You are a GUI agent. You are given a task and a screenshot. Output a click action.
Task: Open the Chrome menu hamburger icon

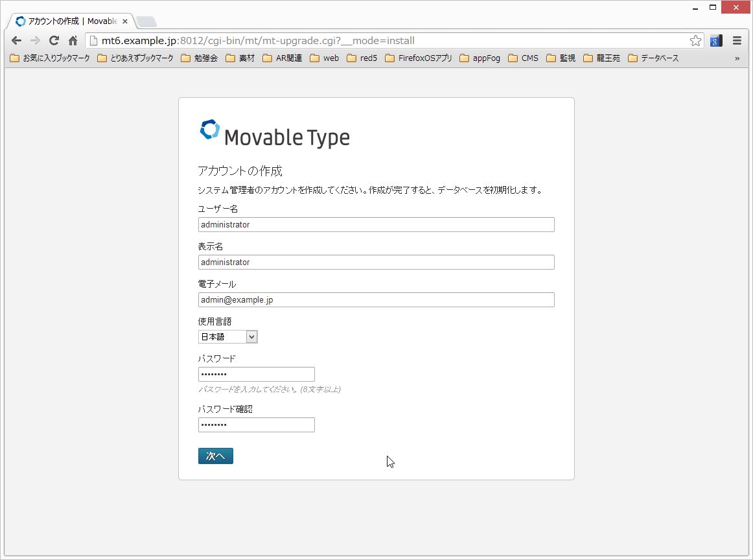737,41
